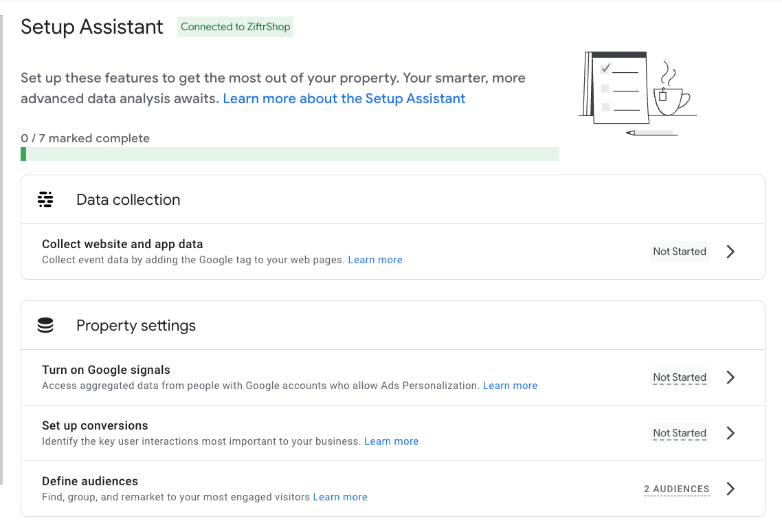
Task: Click the Property settings database icon
Action: tap(45, 325)
